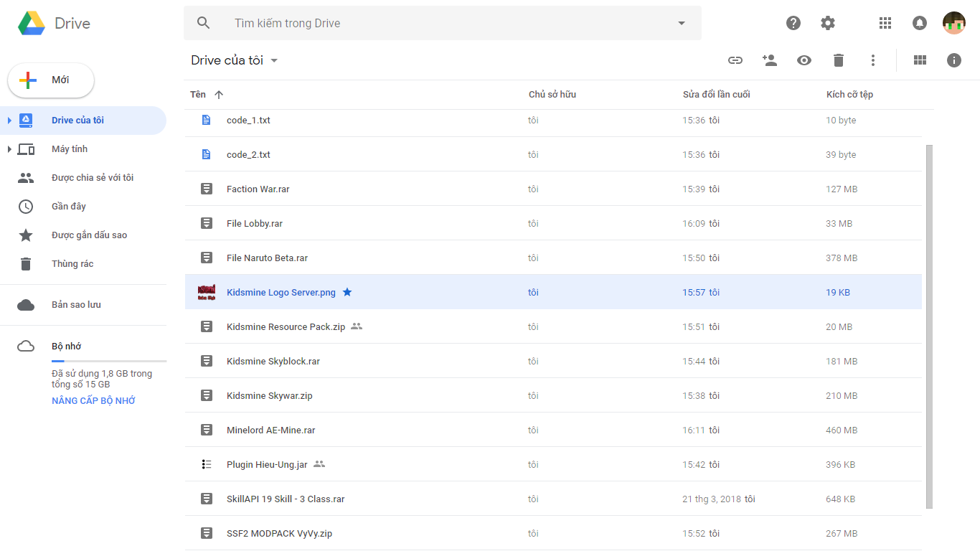Open the notifications bell
980x551 pixels.
click(920, 23)
